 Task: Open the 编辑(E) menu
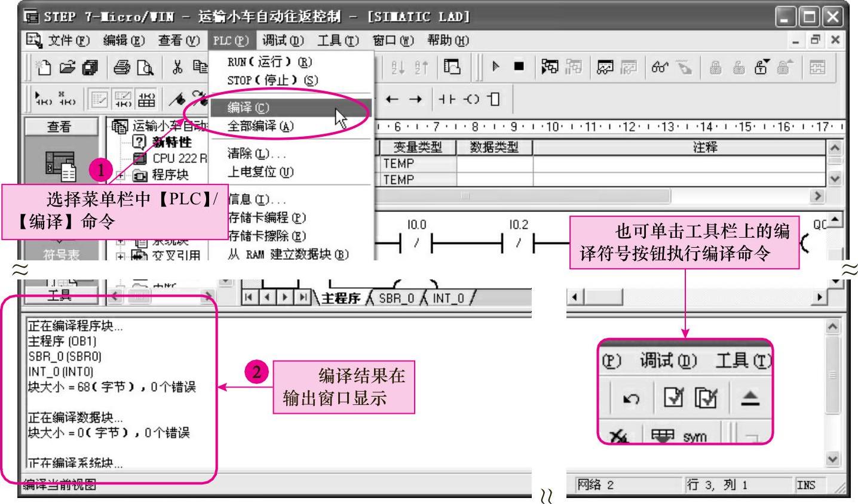pyautogui.click(x=123, y=41)
